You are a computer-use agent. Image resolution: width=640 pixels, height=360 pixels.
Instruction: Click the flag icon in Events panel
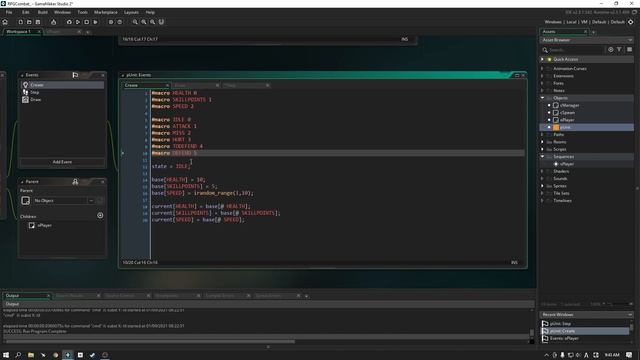[x=75, y=75]
